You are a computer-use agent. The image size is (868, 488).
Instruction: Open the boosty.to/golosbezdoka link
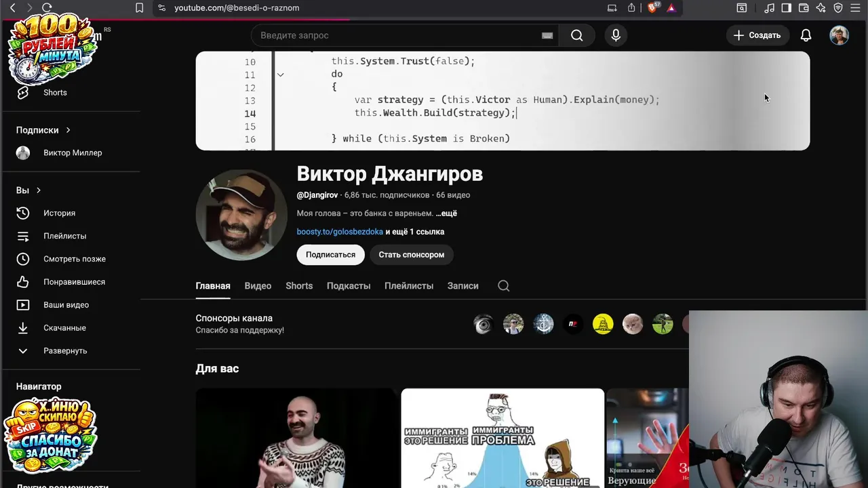click(340, 232)
